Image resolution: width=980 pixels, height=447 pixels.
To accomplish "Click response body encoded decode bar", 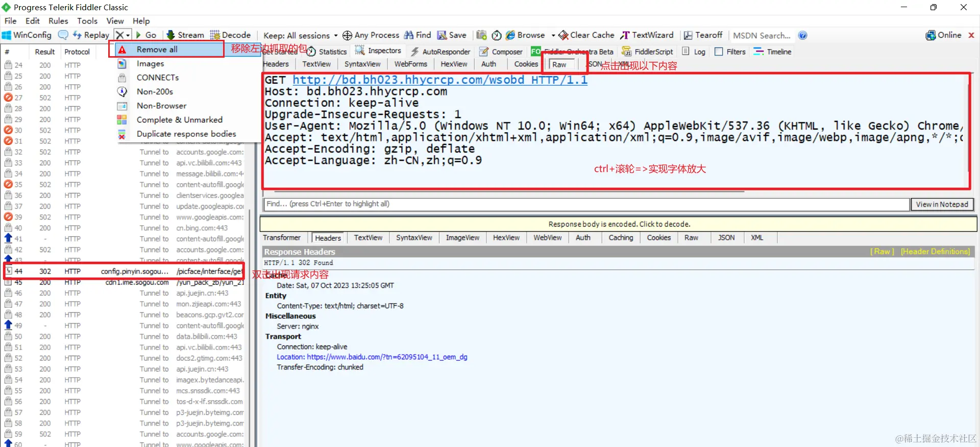I will click(x=619, y=224).
